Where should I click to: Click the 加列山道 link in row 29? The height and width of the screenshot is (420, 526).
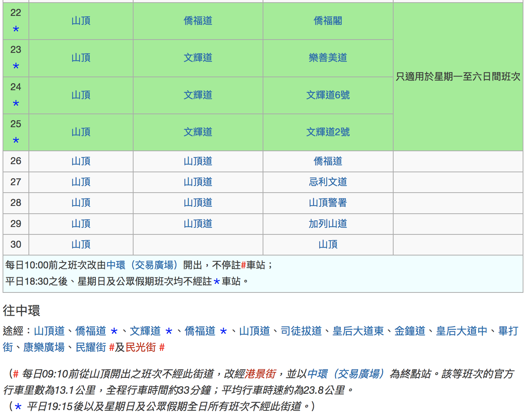328,224
